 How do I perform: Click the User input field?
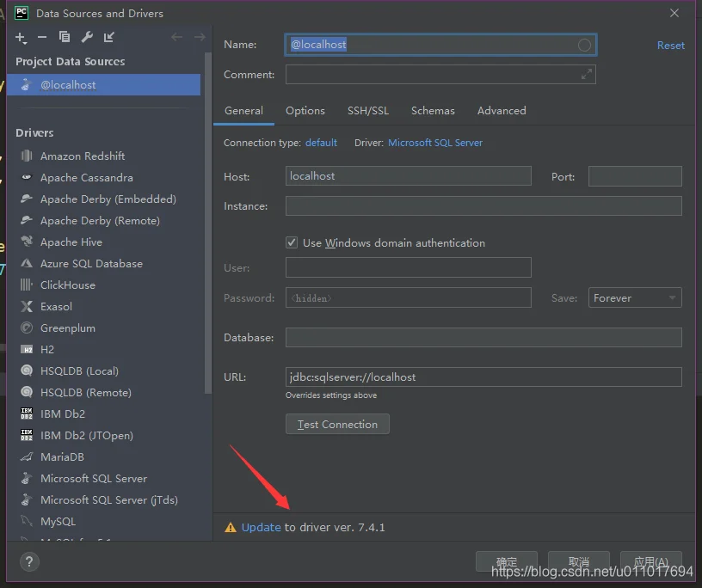(x=409, y=267)
